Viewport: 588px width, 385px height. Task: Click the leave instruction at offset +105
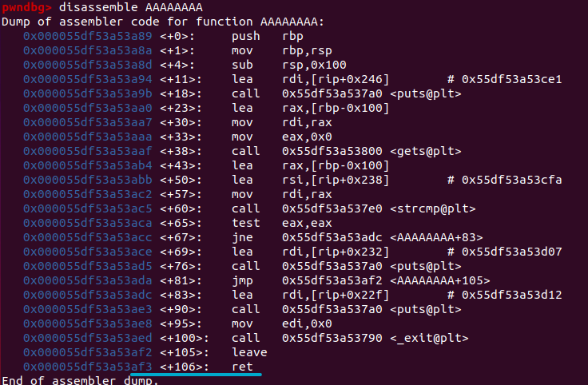click(249, 352)
